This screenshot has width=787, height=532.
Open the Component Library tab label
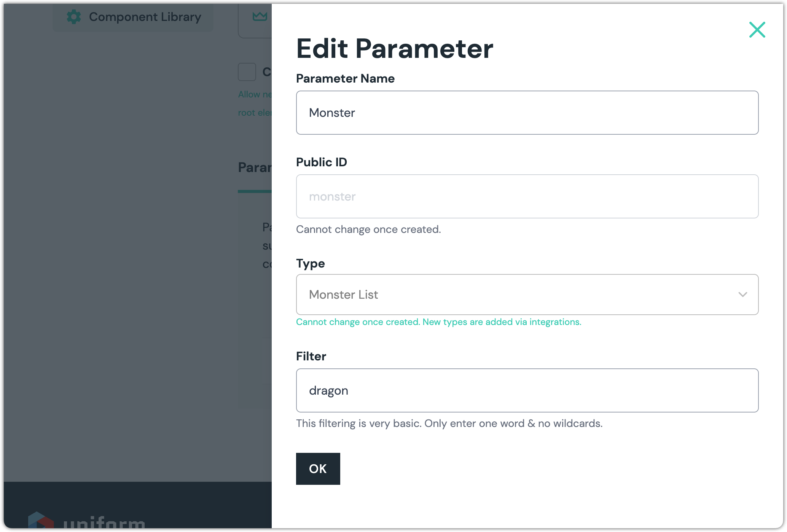pyautogui.click(x=145, y=17)
